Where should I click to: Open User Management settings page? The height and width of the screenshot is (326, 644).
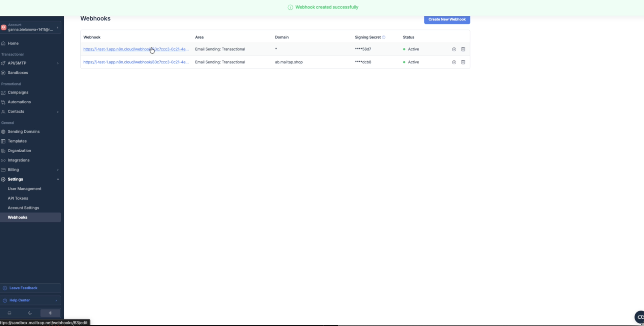tap(24, 189)
